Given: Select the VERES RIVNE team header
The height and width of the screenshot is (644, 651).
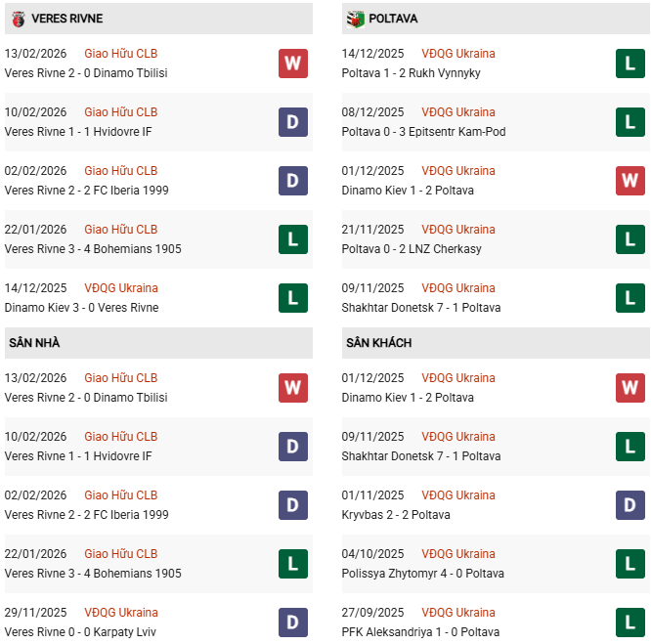Looking at the screenshot, I should [66, 19].
